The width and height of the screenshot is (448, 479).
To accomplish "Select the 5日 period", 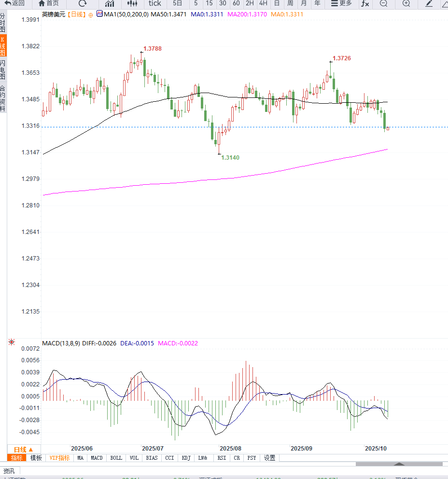I will click(177, 3).
